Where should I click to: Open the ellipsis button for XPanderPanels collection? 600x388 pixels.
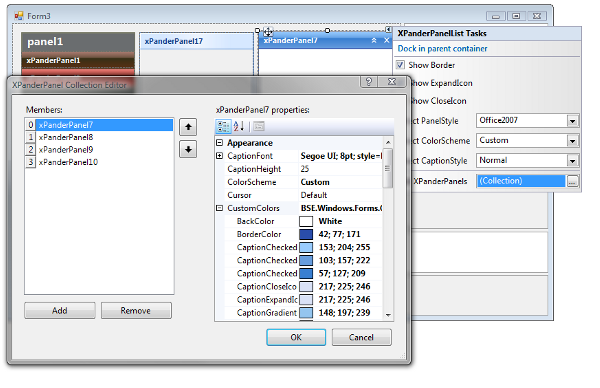(x=572, y=181)
